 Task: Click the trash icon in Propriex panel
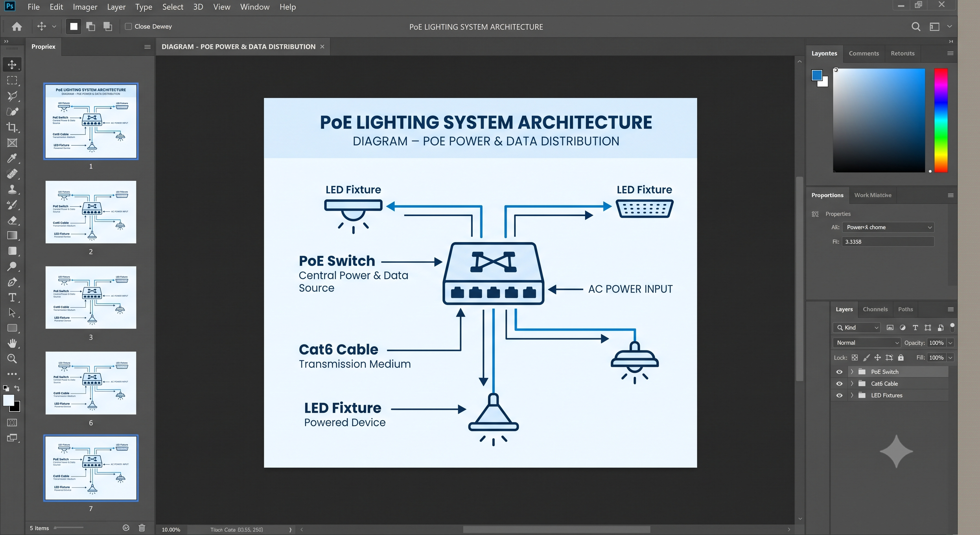pyautogui.click(x=142, y=528)
